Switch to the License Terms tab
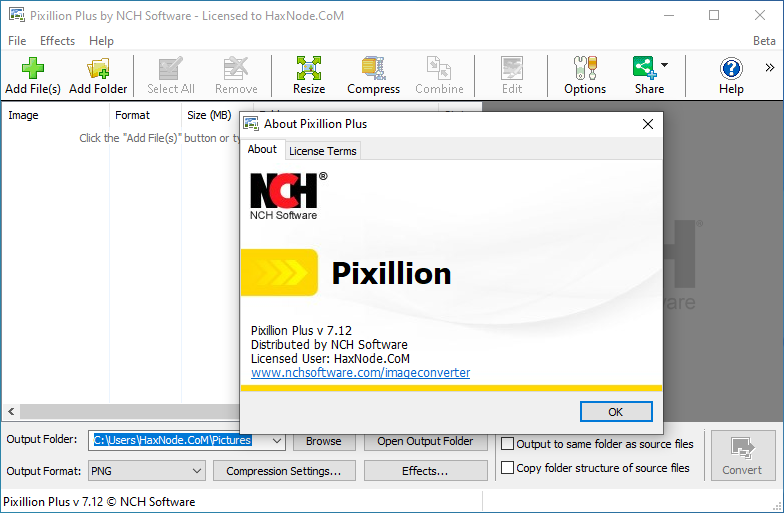784x513 pixels. pos(322,151)
